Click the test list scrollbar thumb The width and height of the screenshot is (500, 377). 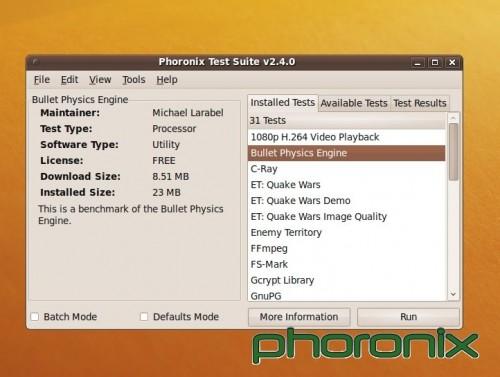click(x=453, y=152)
